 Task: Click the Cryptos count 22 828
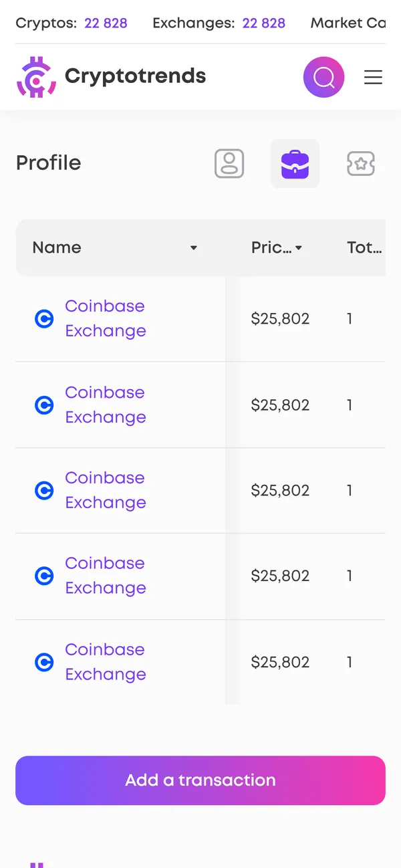[x=106, y=23]
